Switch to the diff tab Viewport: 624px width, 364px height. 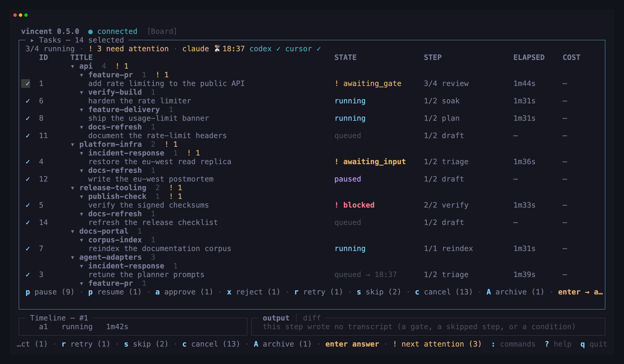click(312, 318)
